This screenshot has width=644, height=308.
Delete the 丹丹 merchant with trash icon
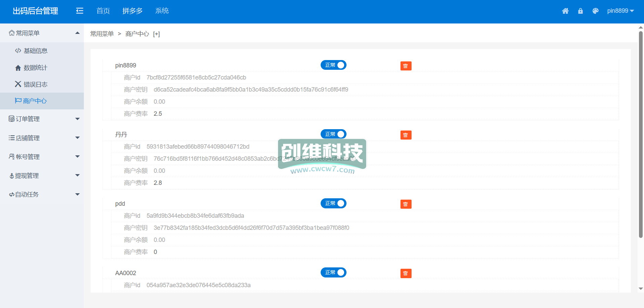pos(406,135)
